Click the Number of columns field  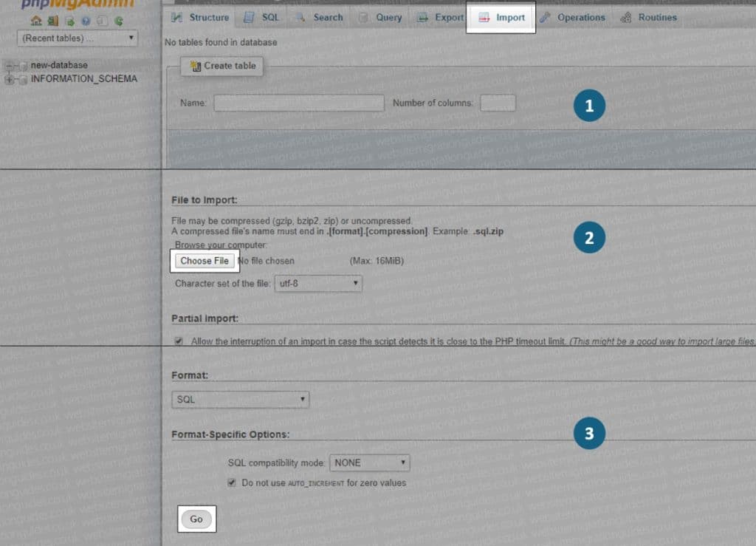498,103
